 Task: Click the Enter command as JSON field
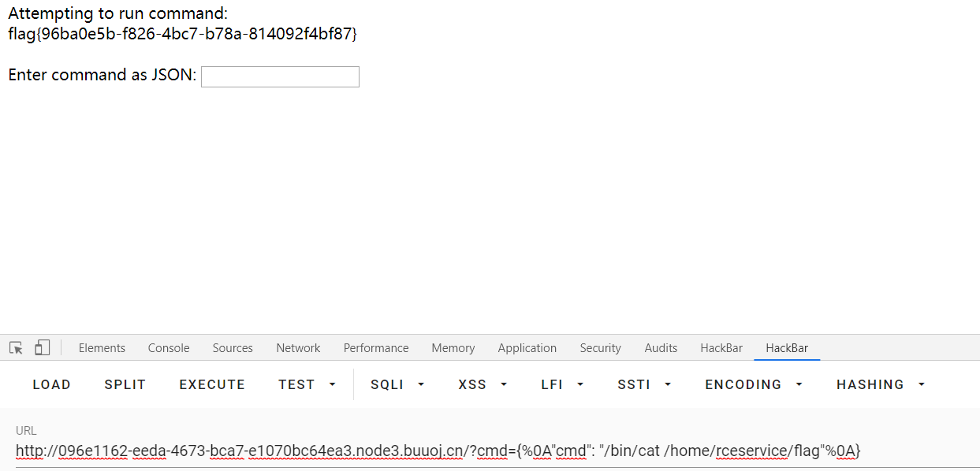point(280,76)
